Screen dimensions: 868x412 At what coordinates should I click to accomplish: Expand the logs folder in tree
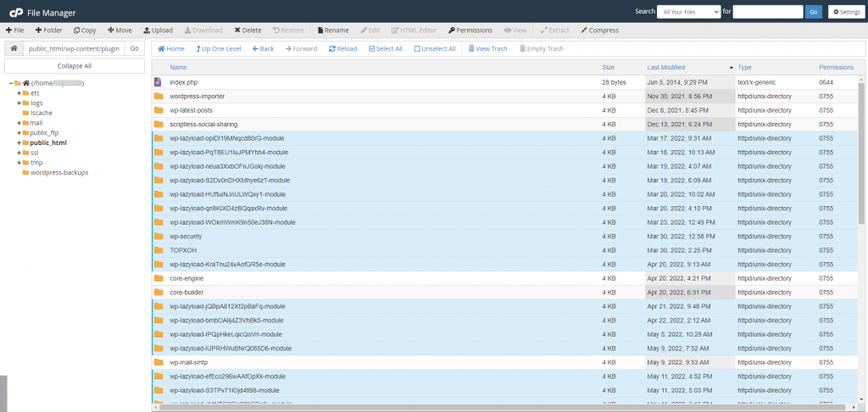pyautogui.click(x=19, y=103)
